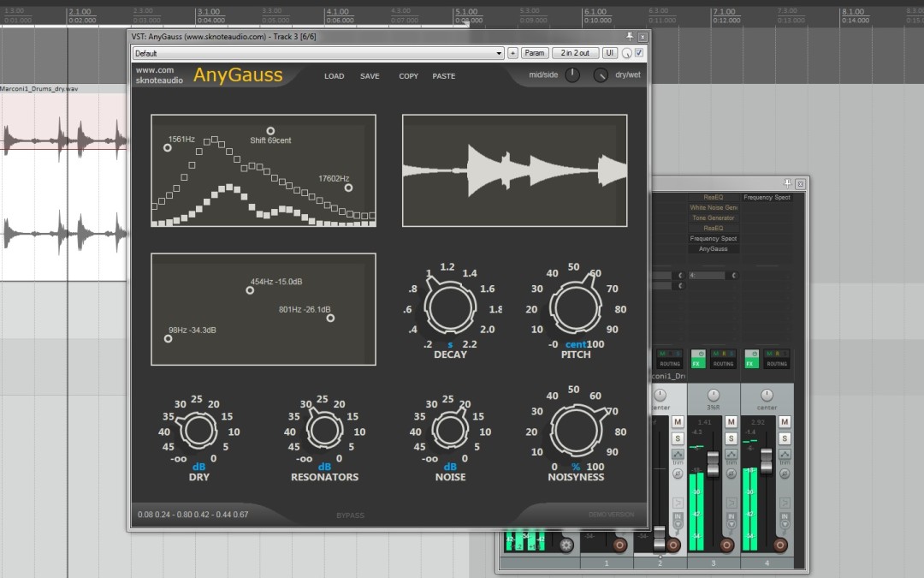Toggle the FX button on mixer track 3
The image size is (924, 578).
pos(698,359)
